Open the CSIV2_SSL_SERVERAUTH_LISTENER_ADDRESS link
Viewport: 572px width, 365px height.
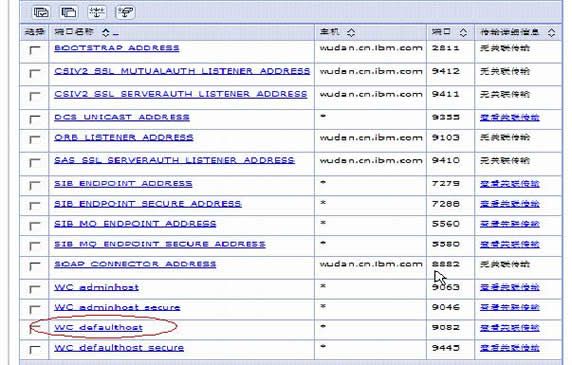tap(181, 94)
